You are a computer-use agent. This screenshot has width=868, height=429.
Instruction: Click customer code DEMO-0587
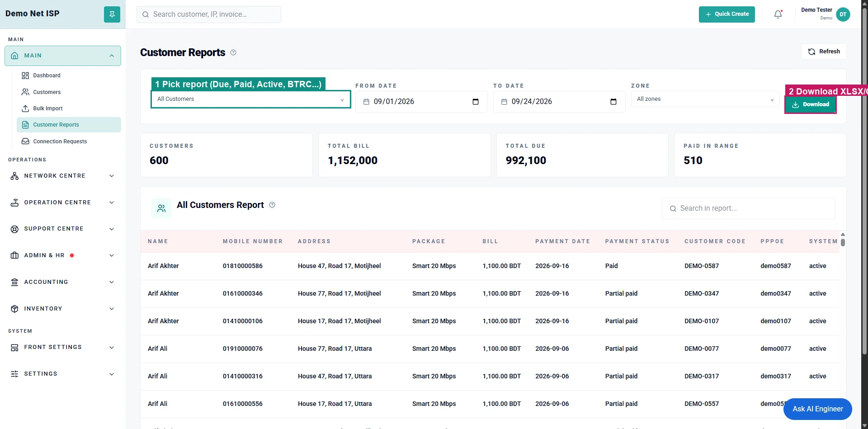point(702,266)
